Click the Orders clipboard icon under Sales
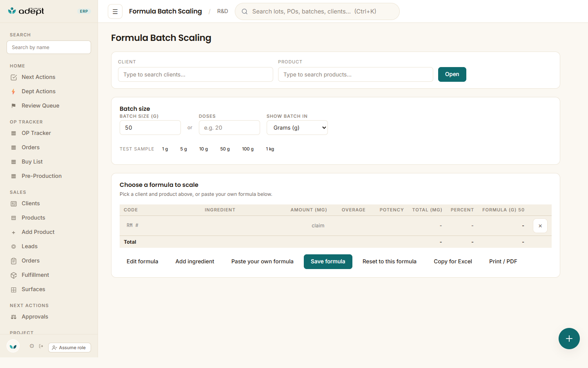 point(13,261)
